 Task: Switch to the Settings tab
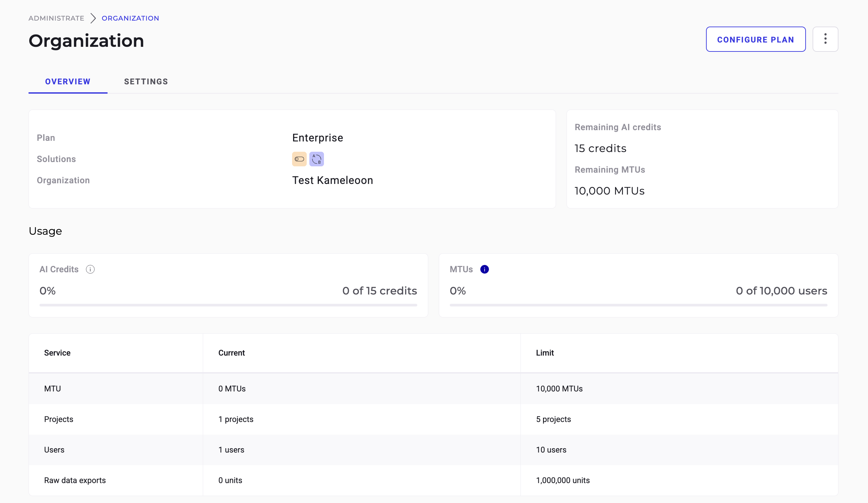(x=146, y=82)
